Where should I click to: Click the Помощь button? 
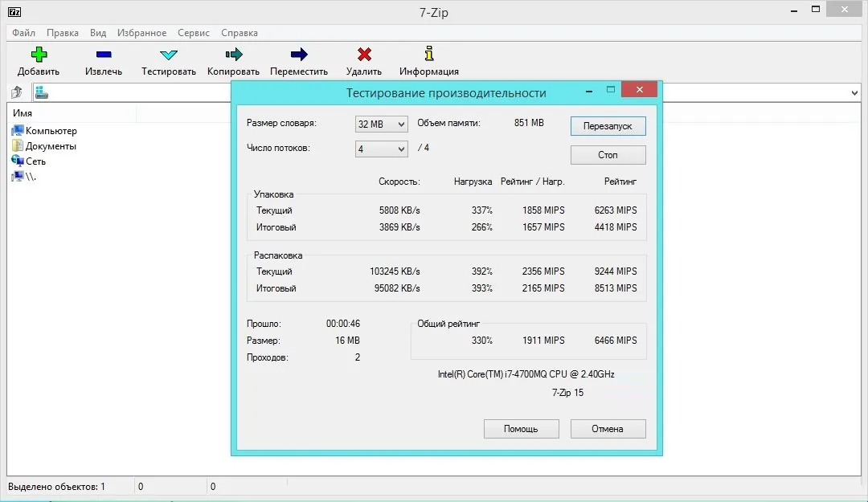(521, 429)
